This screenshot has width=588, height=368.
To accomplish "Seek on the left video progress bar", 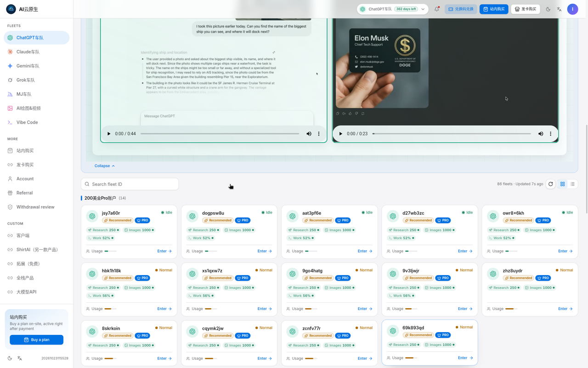I will (x=220, y=134).
